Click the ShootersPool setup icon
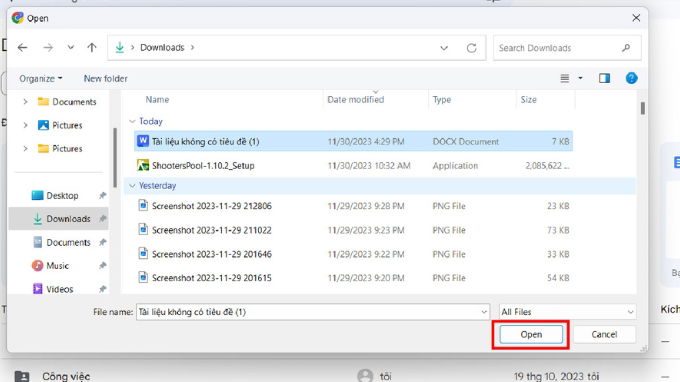 coord(143,165)
